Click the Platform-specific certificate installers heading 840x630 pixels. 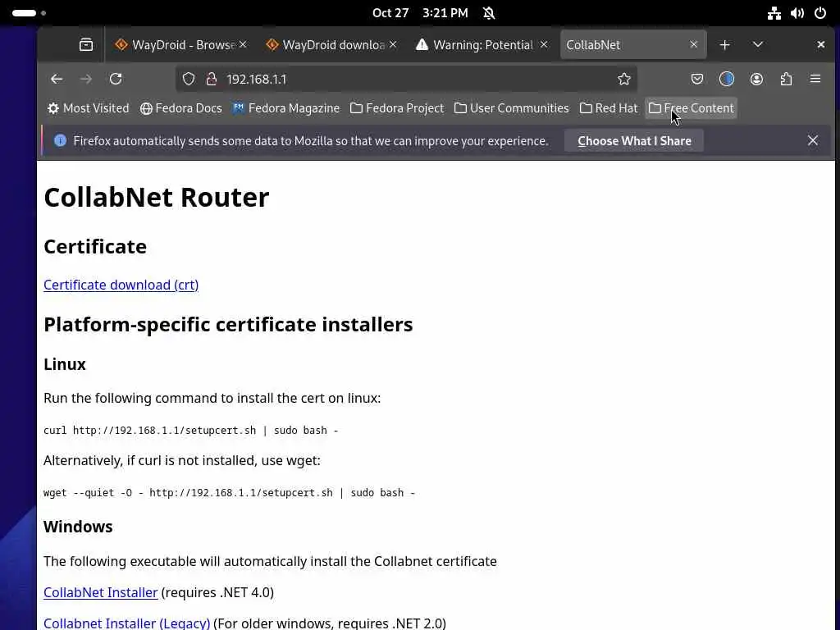(x=228, y=324)
